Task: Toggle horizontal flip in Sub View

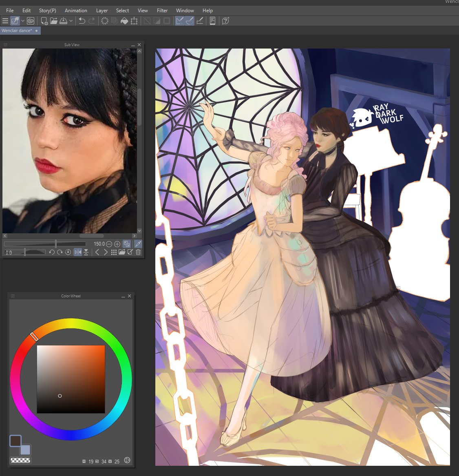Action: 78,252
